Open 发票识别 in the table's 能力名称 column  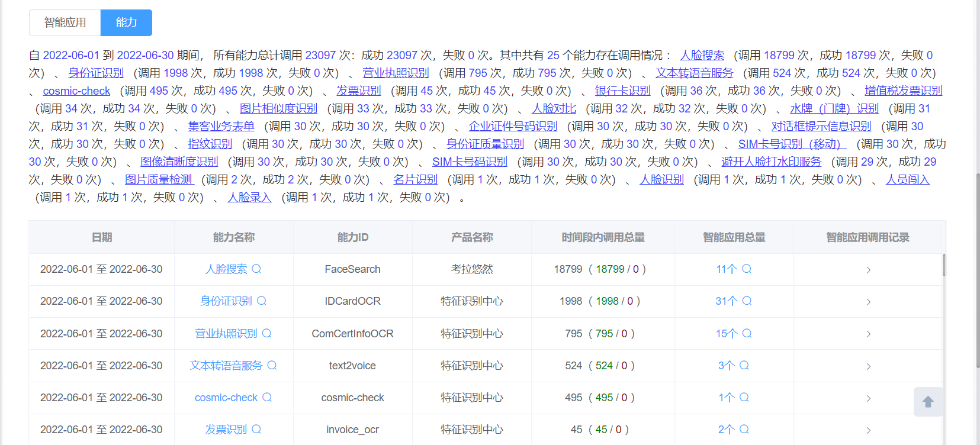[x=226, y=429]
